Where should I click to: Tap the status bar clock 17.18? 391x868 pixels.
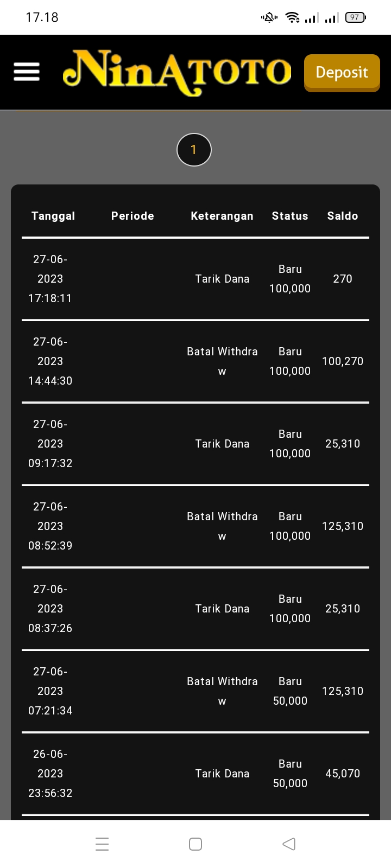click(x=42, y=17)
